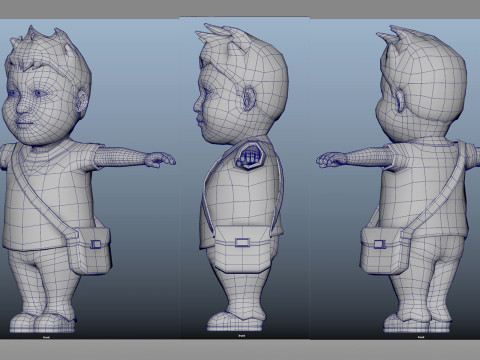Select the viewport showing the character's face
Viewport: 480px width, 360px height.
tap(90, 179)
